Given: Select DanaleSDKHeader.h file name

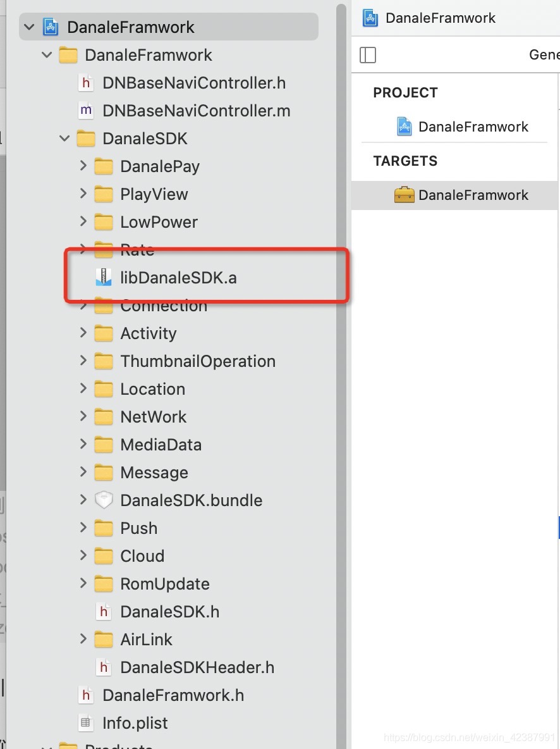Looking at the screenshot, I should point(197,667).
